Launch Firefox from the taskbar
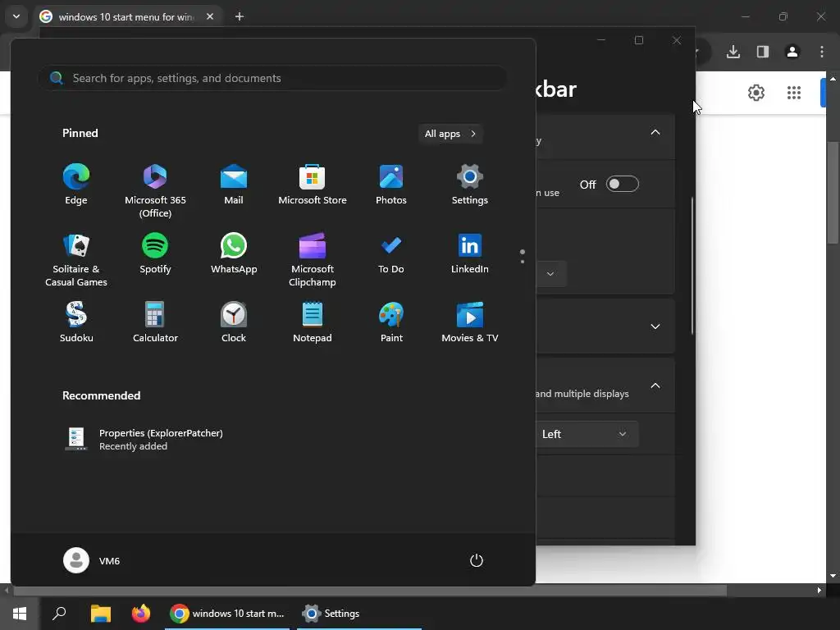The height and width of the screenshot is (630, 840). pos(141,614)
